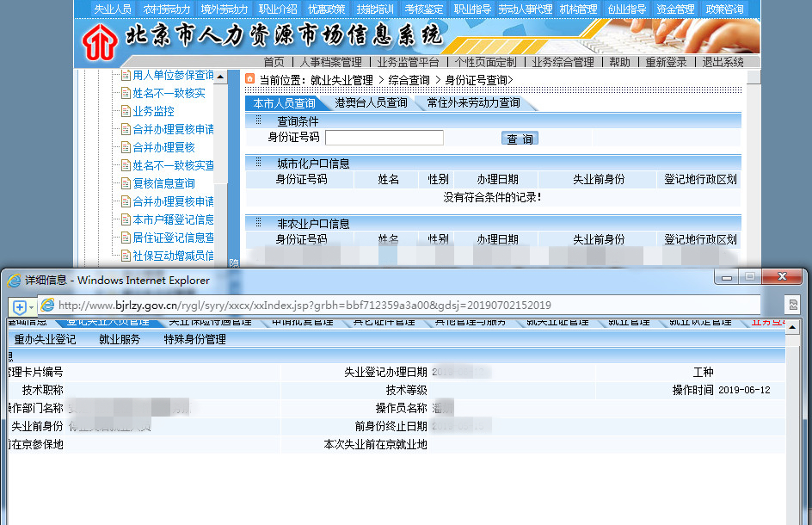
Task: Open 失业人员 in the top navigation
Action: (112, 9)
